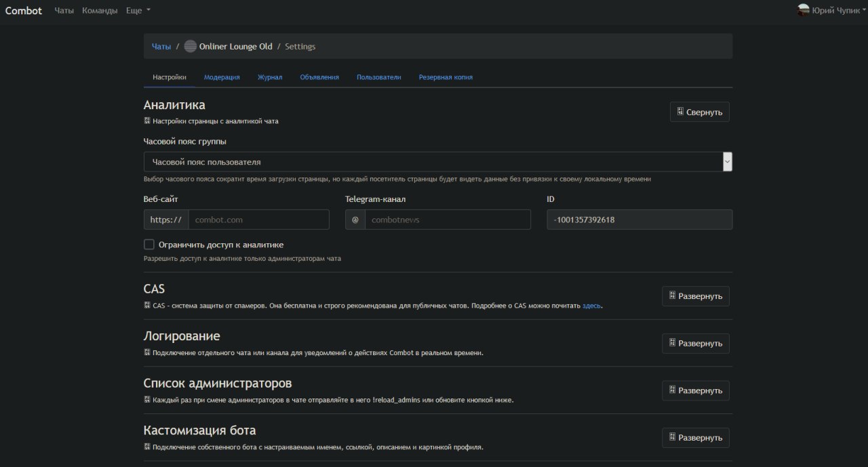Click the icon beside the logging description

pyautogui.click(x=147, y=352)
